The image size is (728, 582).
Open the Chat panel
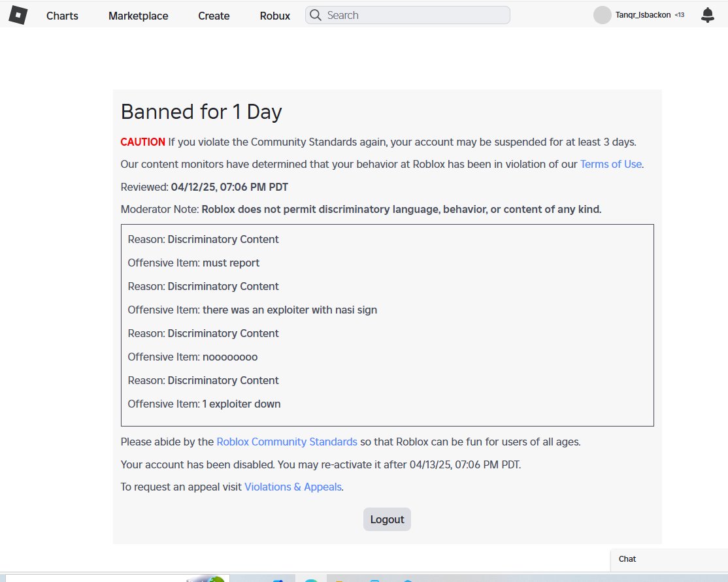[x=669, y=559]
